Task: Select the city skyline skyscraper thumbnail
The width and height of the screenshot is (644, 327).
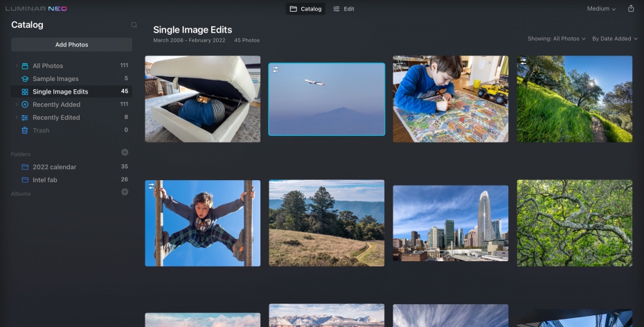Action: (451, 223)
